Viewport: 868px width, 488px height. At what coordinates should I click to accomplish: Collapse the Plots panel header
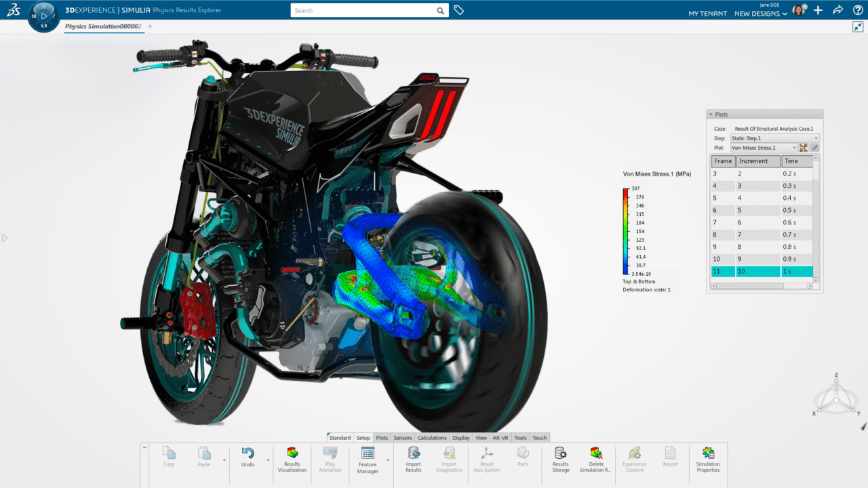[711, 114]
